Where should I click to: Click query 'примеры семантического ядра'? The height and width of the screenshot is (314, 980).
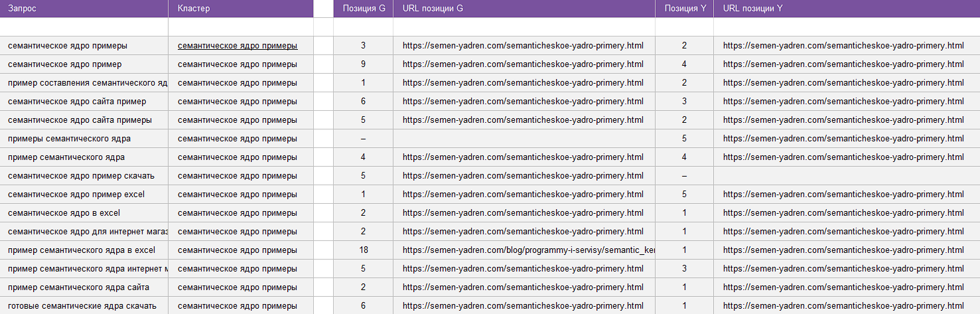click(x=69, y=139)
